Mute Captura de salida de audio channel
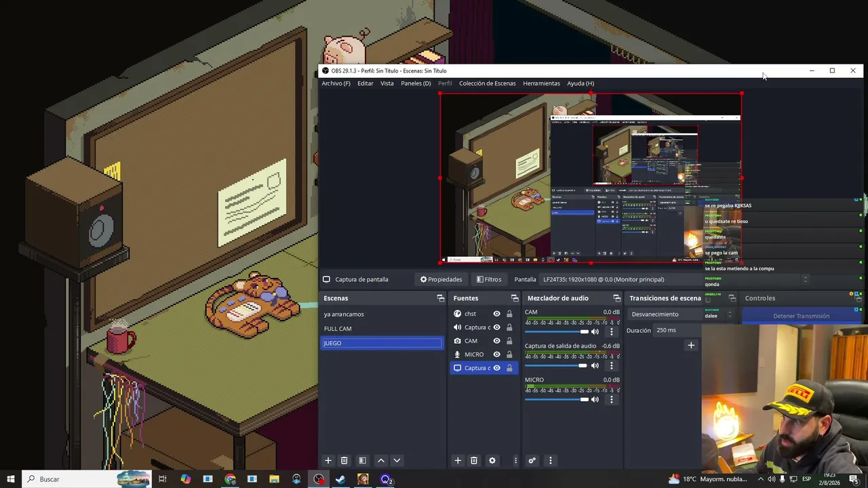 (595, 365)
